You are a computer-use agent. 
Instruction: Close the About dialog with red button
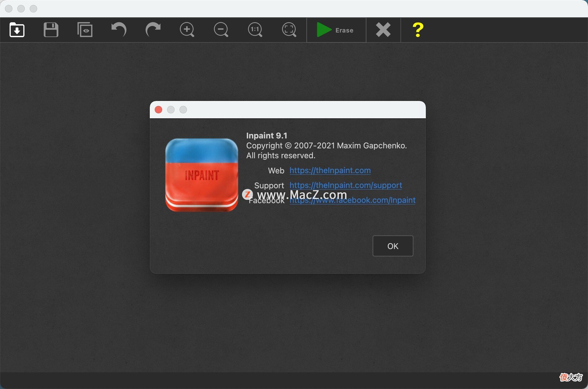[158, 110]
